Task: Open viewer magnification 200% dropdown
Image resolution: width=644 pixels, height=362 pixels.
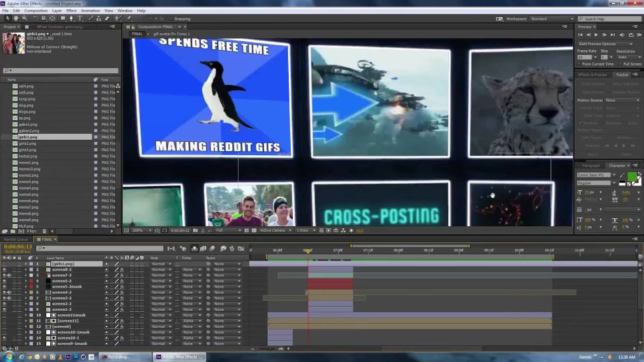Action: (x=141, y=230)
